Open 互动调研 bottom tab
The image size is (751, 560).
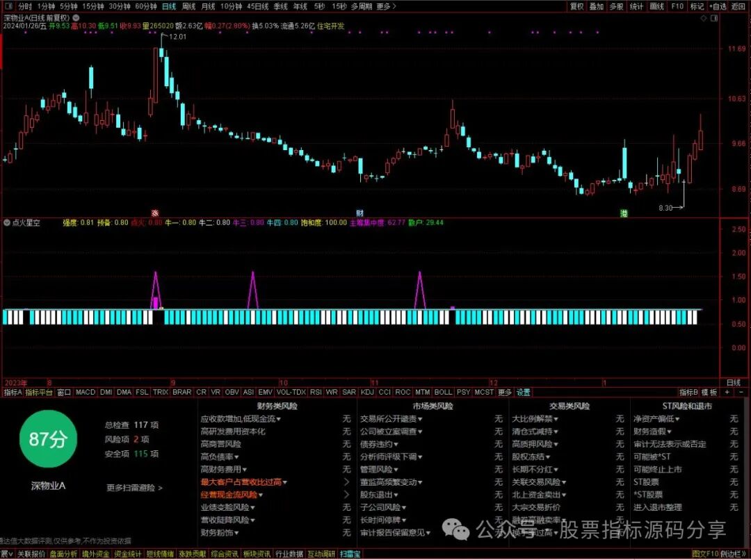(321, 554)
